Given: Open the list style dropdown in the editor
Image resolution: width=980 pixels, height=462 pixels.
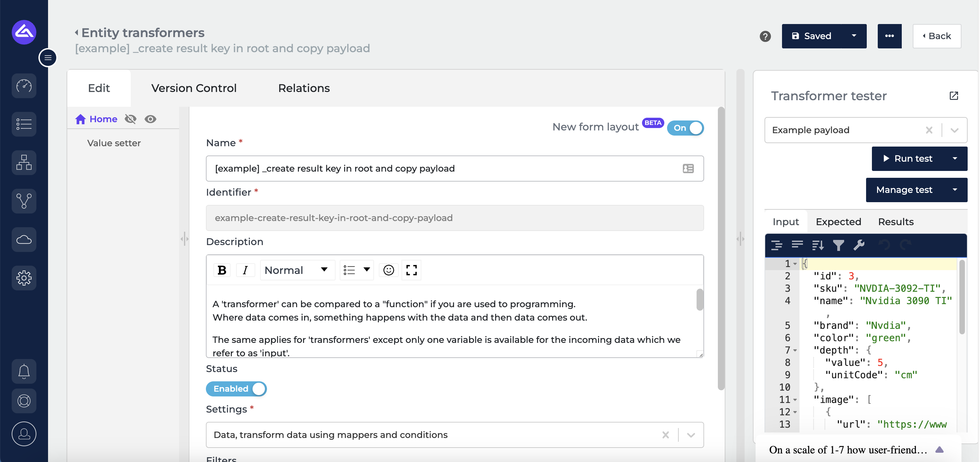Looking at the screenshot, I should pos(357,270).
